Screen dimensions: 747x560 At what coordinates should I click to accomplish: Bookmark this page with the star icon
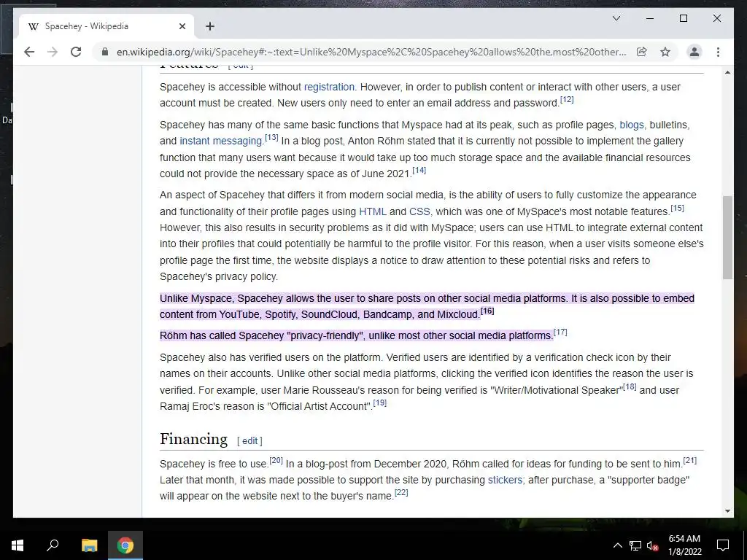pyautogui.click(x=665, y=52)
